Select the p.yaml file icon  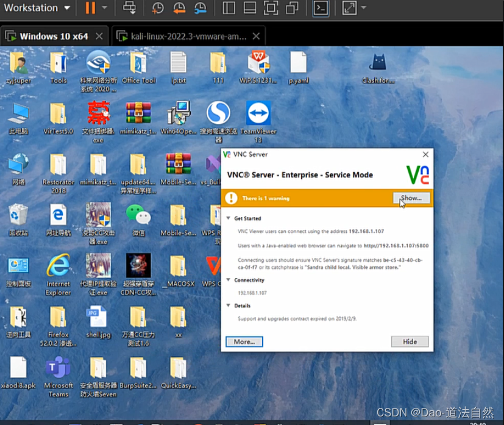click(x=299, y=68)
